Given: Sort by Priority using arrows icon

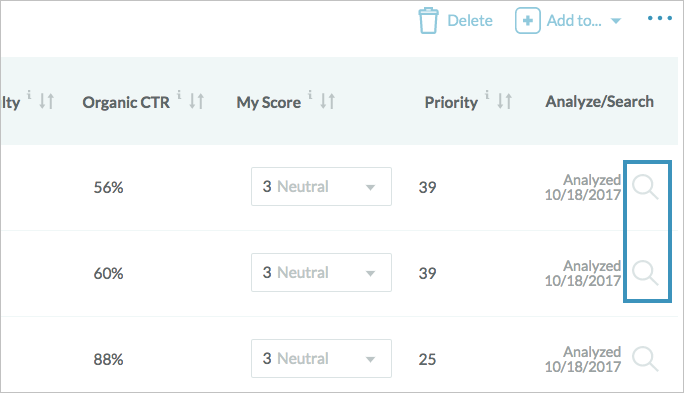Looking at the screenshot, I should coord(505,101).
